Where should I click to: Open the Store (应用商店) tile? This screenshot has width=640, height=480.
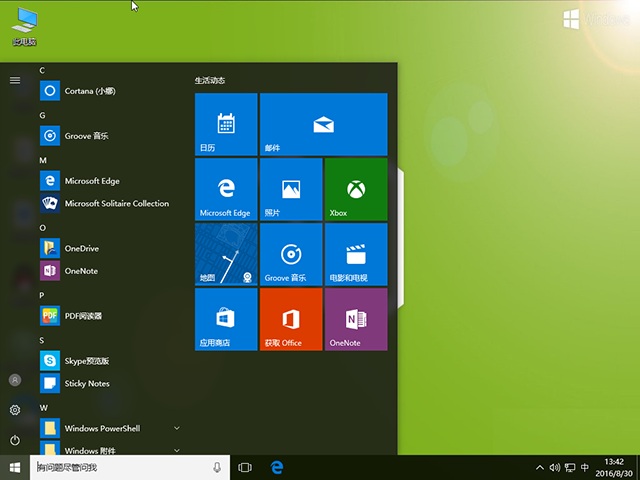pos(226,319)
